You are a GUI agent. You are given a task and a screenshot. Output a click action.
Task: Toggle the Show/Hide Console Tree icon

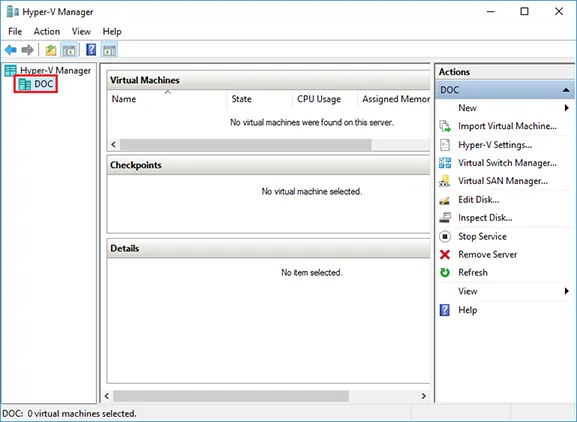point(69,50)
